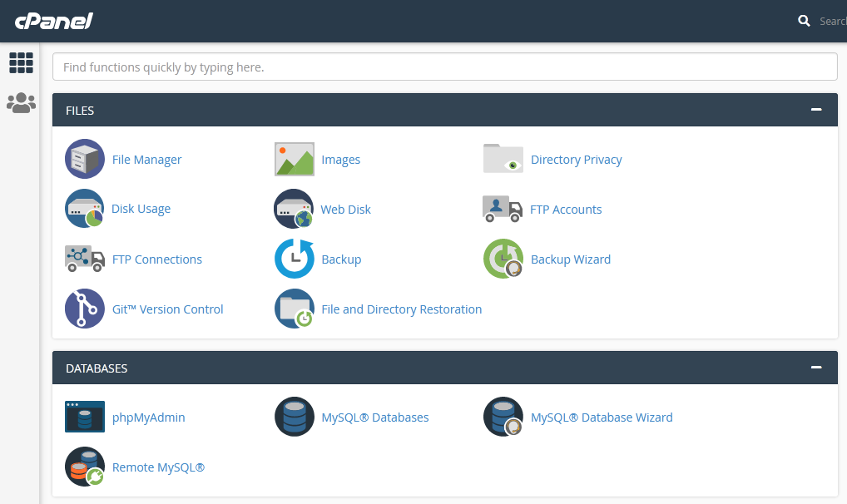847x504 pixels.
Task: Open the Backup clock icon
Action: pyautogui.click(x=295, y=259)
